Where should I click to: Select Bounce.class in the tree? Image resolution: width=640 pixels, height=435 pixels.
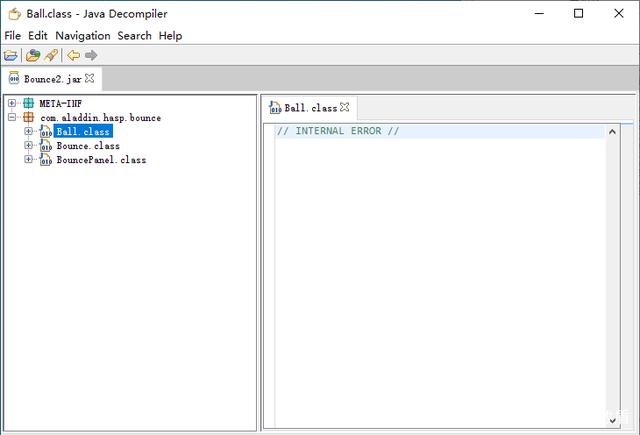point(87,146)
